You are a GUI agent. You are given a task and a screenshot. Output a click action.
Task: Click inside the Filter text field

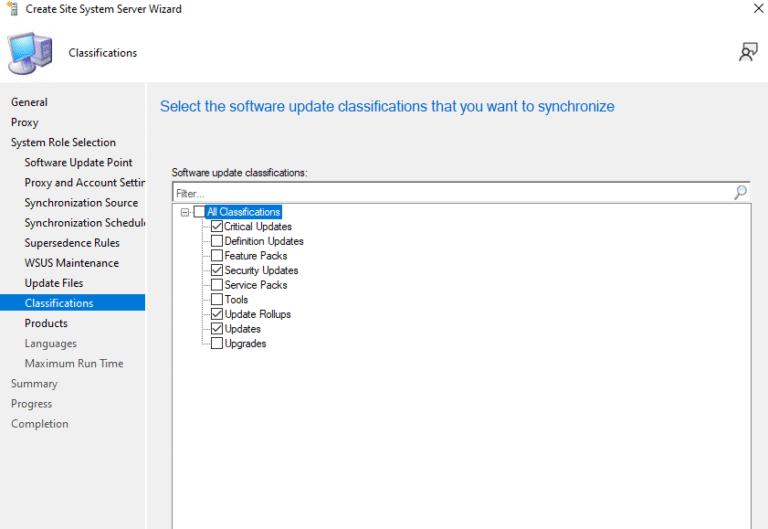[x=450, y=192]
